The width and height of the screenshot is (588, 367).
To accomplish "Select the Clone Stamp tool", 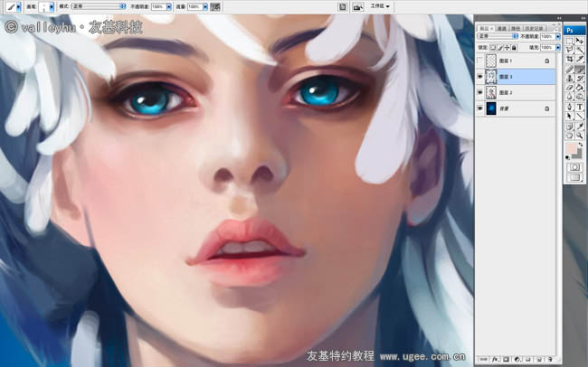I will click(x=569, y=79).
